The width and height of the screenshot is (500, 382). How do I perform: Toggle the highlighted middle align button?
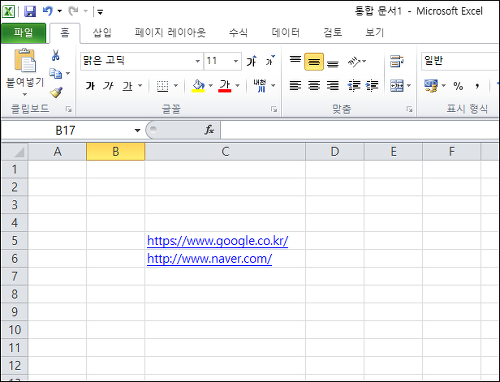point(314,62)
